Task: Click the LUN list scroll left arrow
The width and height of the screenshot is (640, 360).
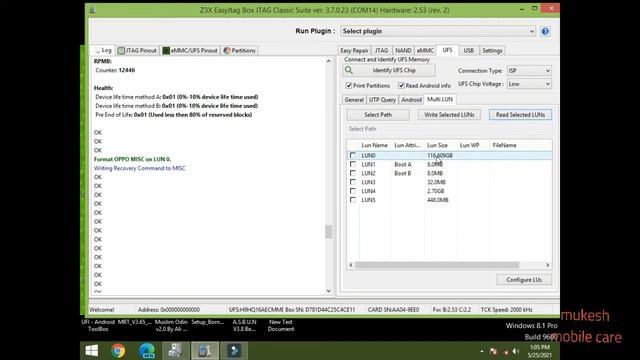Action: pos(351,265)
